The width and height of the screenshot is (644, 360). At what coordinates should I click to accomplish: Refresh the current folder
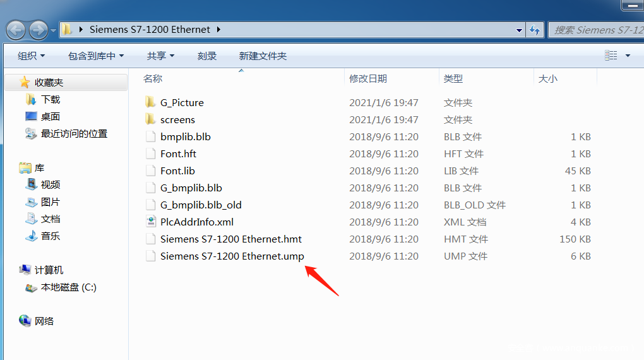point(535,30)
